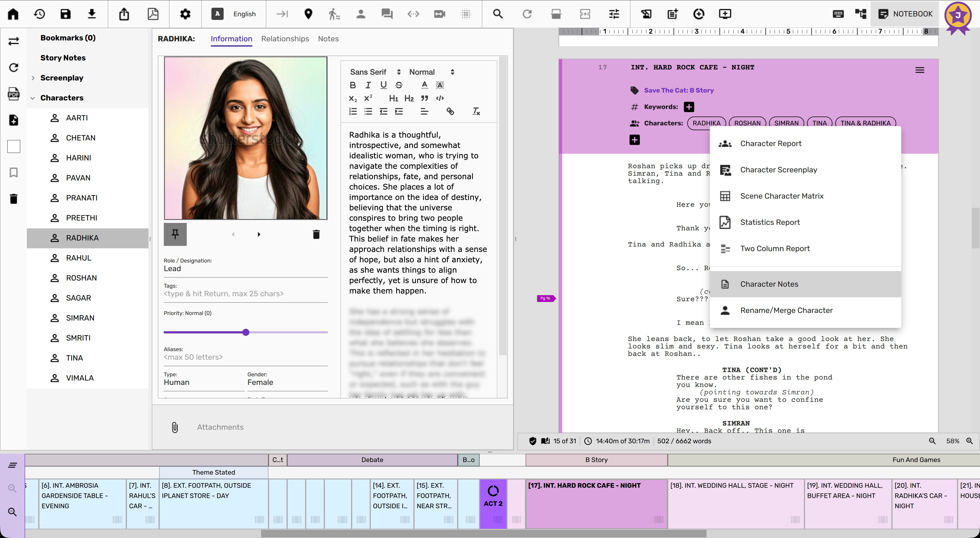Screen dimensions: 980x538
Task: Toggle italic formatting in the description editor
Action: (368, 85)
